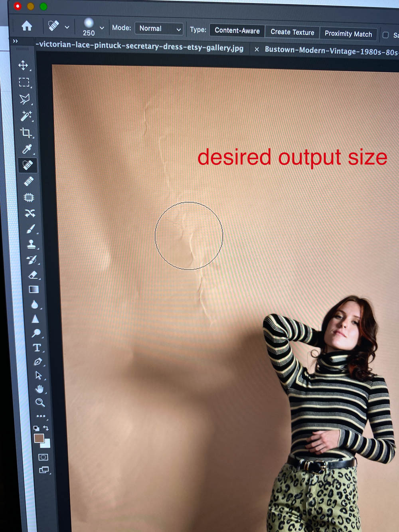Toggle the Sample All Layers checkbox
This screenshot has width=399, height=532.
point(385,35)
